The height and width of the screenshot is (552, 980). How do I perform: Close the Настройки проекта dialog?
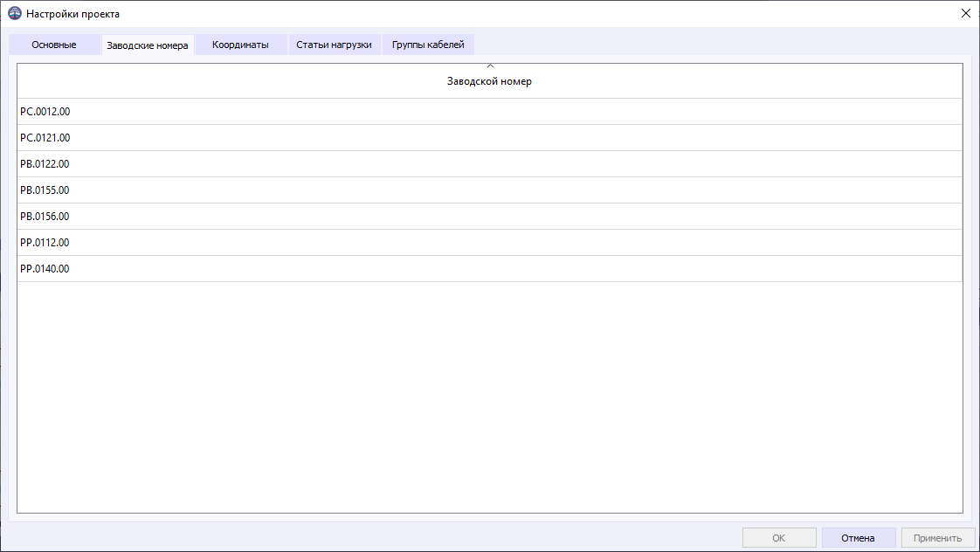(967, 14)
